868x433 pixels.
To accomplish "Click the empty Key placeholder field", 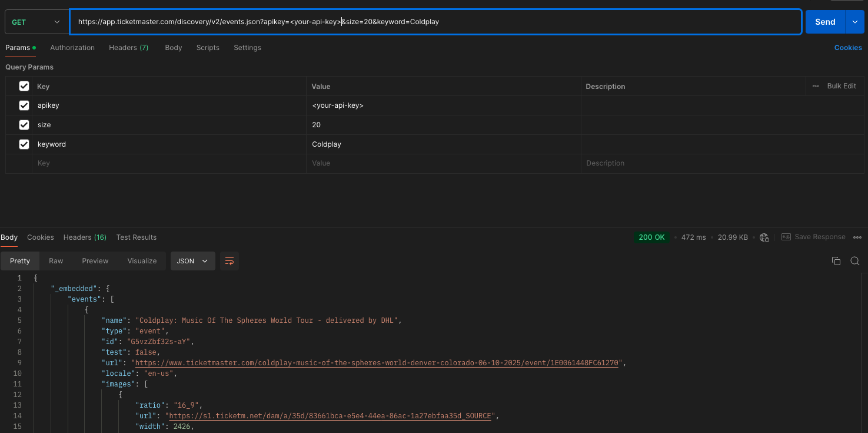I will tap(169, 163).
